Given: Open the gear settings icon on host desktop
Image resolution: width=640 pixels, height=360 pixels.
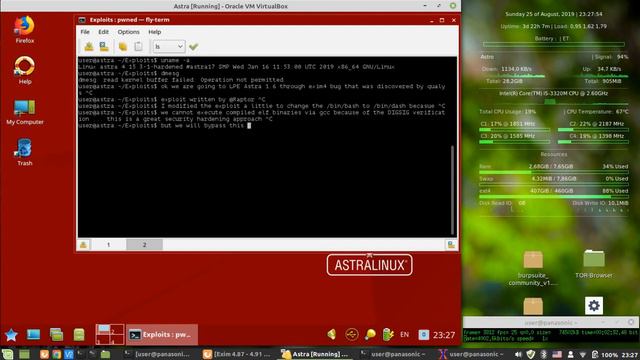Looking at the screenshot, I should [594, 306].
